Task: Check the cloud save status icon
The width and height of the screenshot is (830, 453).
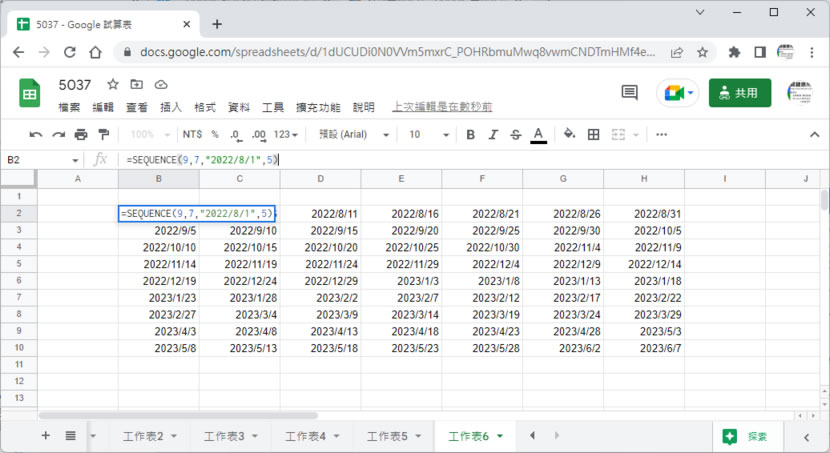Action: click(161, 85)
